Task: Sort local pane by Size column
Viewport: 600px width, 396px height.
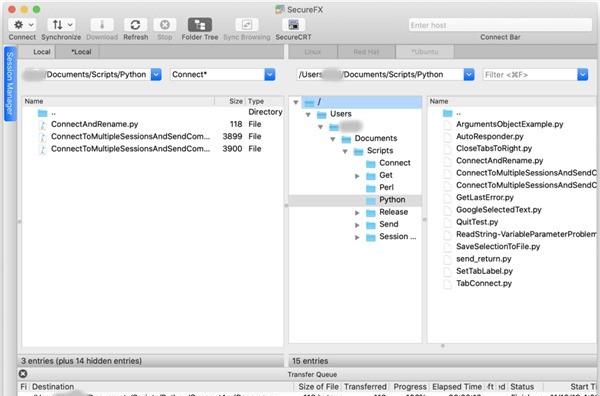Action: (x=230, y=101)
